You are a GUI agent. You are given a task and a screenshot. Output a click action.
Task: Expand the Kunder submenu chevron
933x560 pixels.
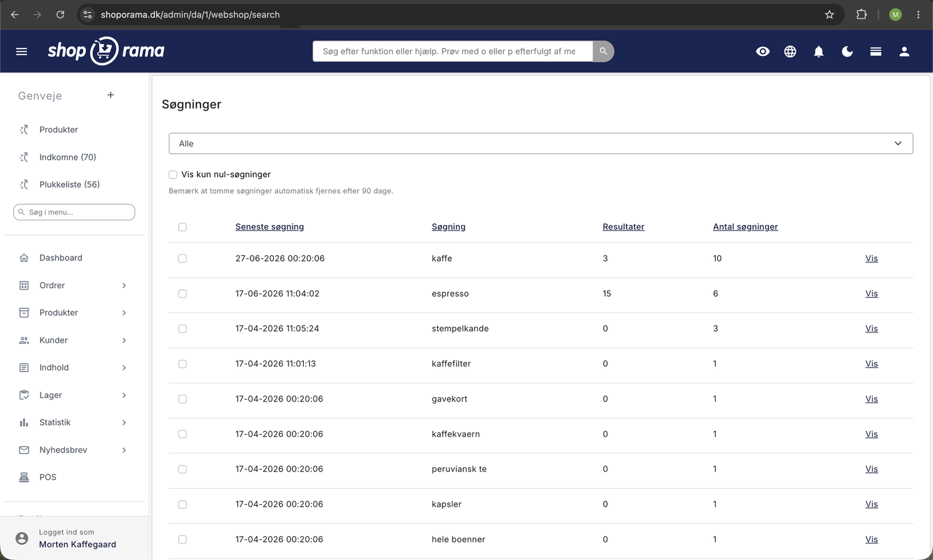124,340
